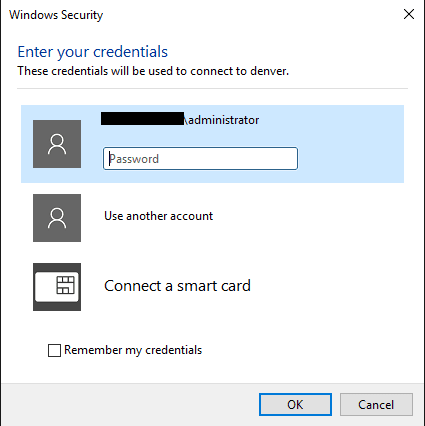Viewport: 425px width, 426px height.
Task: Confirm credentials with the OK button
Action: (295, 405)
